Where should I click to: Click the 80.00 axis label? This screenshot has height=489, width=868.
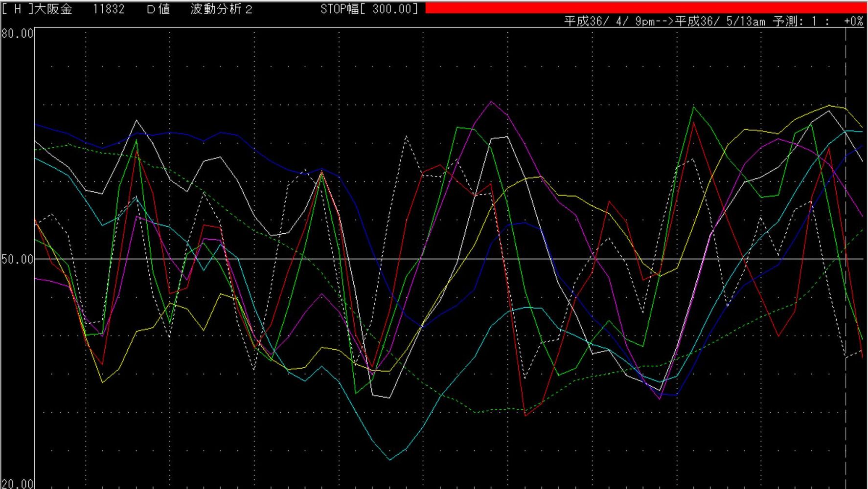[x=17, y=33]
